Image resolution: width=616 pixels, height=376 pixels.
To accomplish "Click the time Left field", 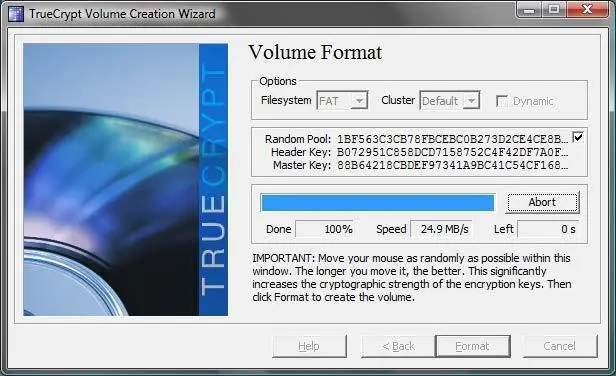I will pyautogui.click(x=548, y=229).
